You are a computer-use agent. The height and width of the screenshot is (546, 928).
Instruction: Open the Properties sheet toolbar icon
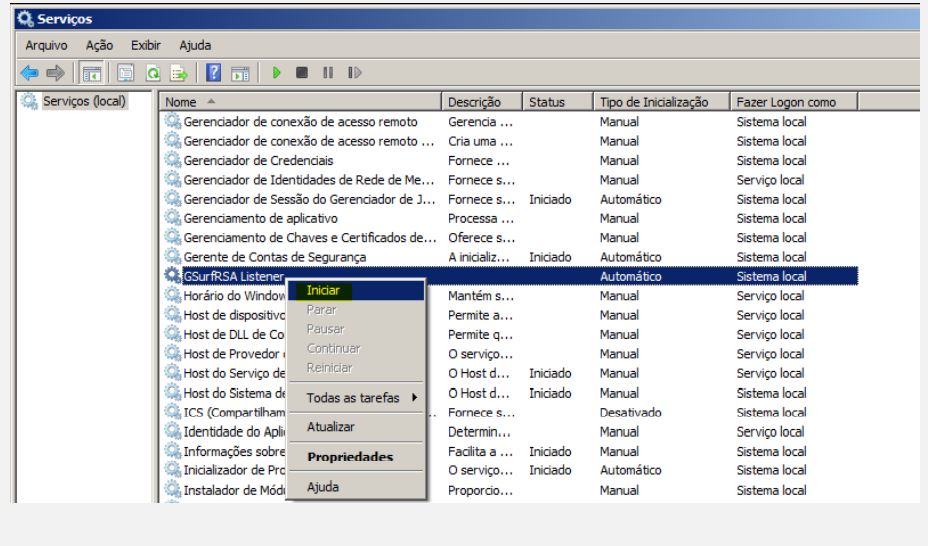pos(125,73)
